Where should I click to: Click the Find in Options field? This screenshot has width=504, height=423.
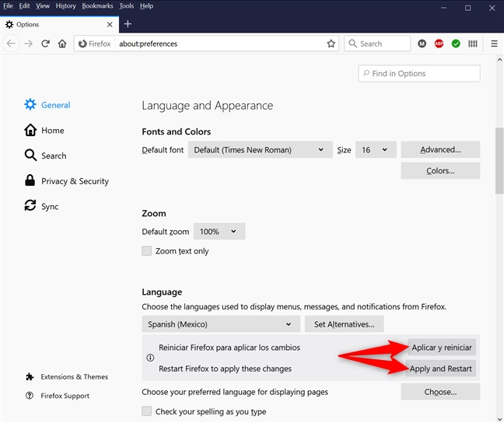pyautogui.click(x=419, y=74)
